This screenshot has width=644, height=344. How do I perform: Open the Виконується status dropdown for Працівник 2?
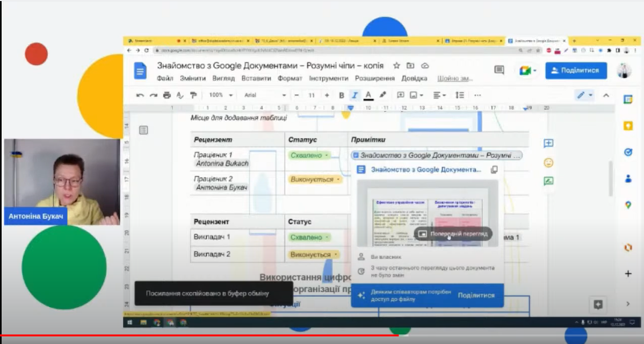[315, 180]
